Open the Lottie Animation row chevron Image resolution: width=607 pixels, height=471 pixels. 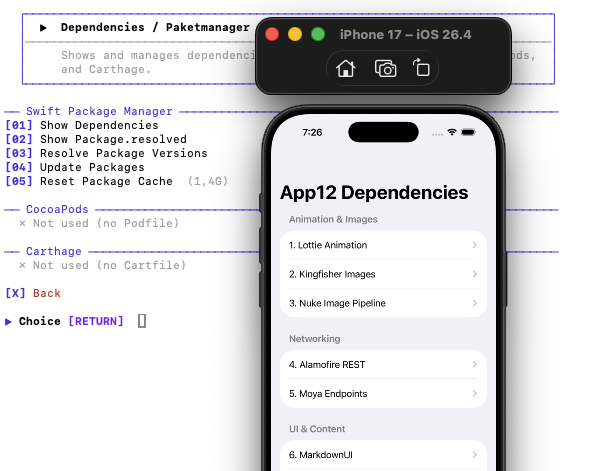click(474, 245)
